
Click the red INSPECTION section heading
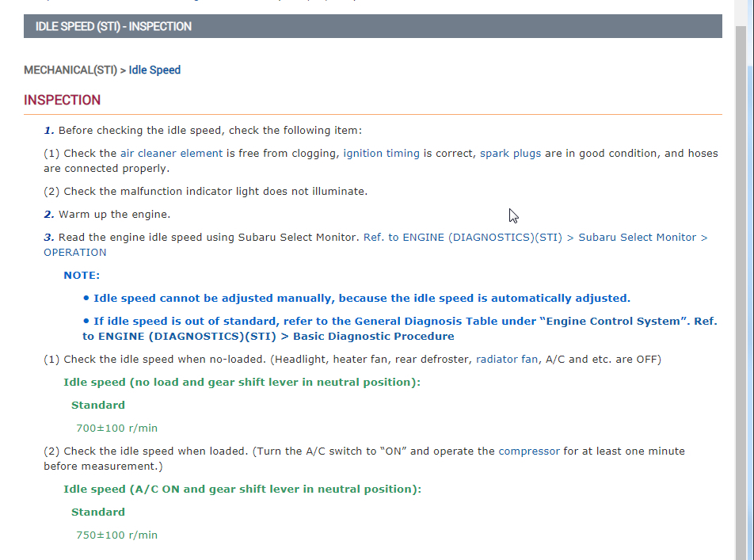(62, 100)
